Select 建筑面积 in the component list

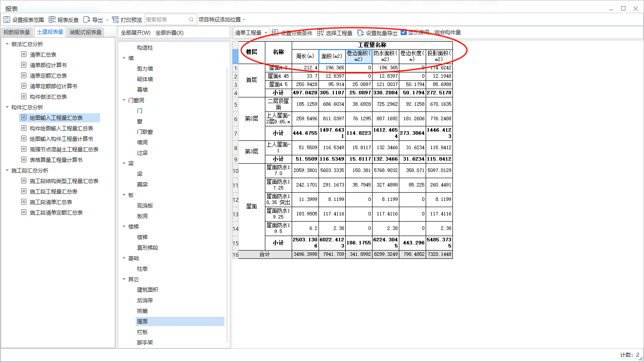[148, 290]
